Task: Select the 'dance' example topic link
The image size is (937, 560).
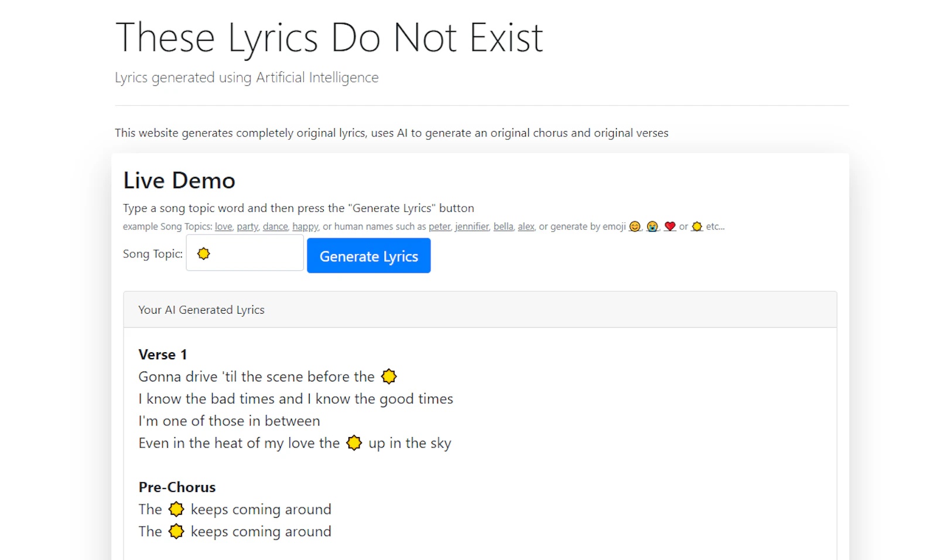Action: click(275, 226)
